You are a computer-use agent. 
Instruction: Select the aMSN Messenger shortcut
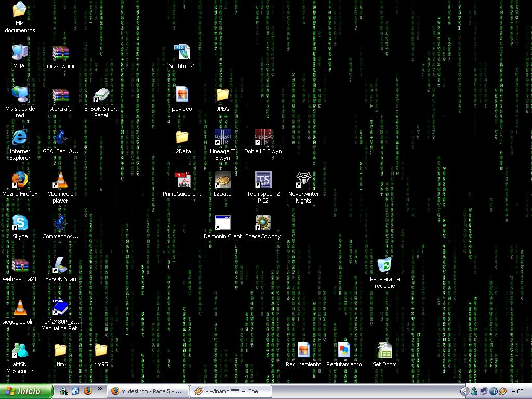coord(20,358)
